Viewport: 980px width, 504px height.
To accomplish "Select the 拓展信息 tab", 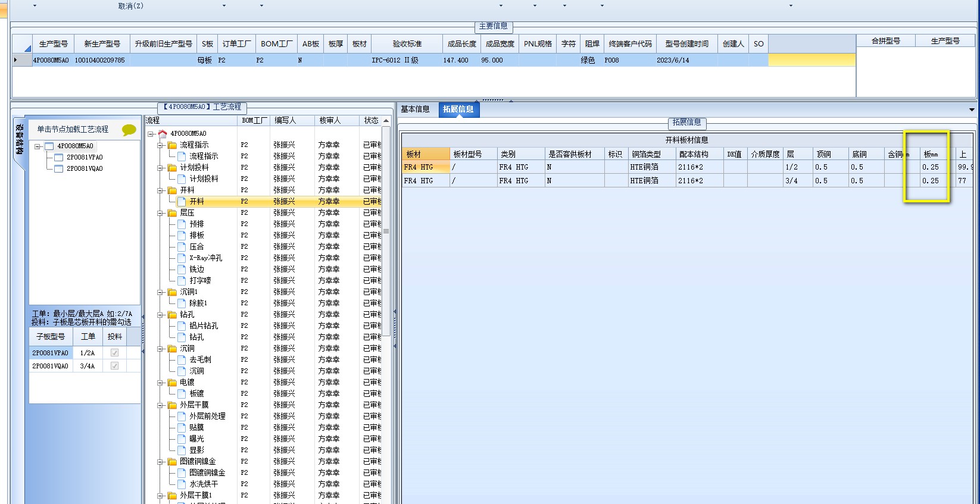I will 458,109.
